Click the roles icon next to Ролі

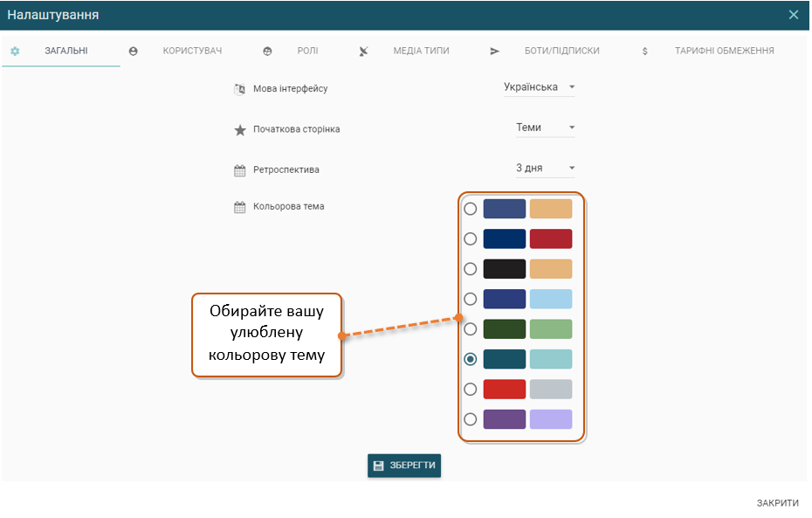pos(267,51)
